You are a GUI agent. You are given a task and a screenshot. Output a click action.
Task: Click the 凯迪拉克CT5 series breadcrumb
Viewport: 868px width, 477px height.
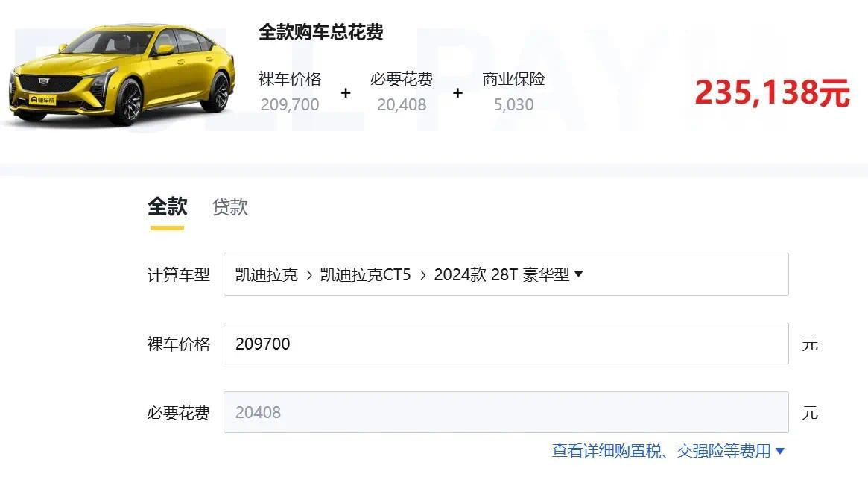365,275
